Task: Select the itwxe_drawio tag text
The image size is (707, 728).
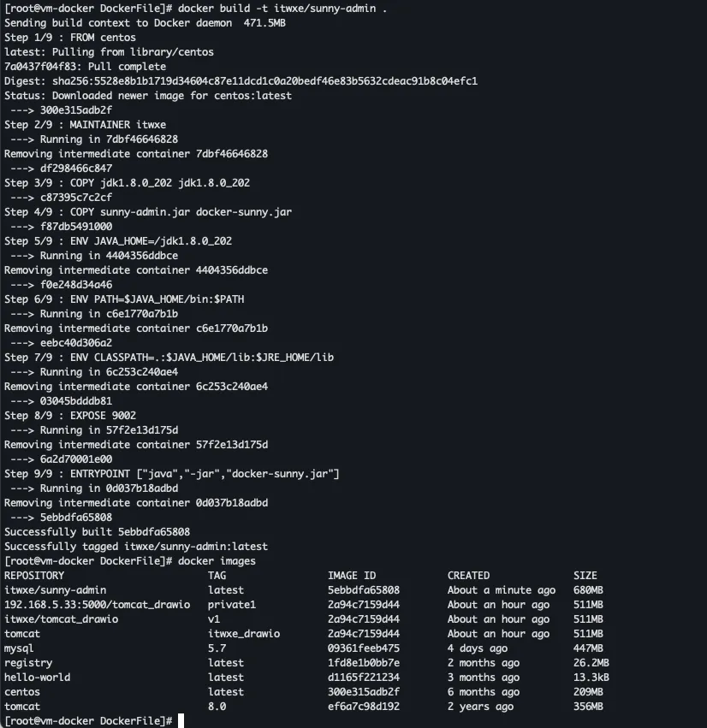Action: 244,634
